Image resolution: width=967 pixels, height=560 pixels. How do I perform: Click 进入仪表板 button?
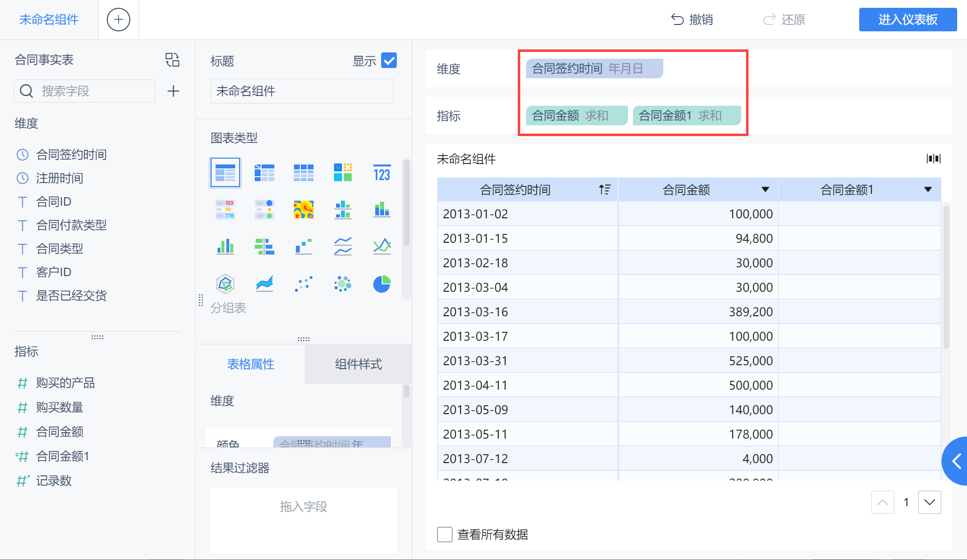coord(907,20)
